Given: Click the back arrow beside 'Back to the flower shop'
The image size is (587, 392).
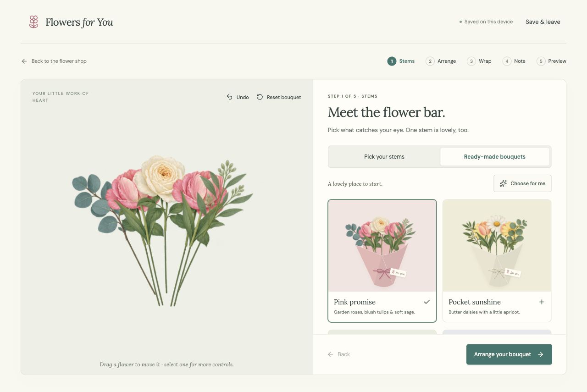Looking at the screenshot, I should click(24, 61).
